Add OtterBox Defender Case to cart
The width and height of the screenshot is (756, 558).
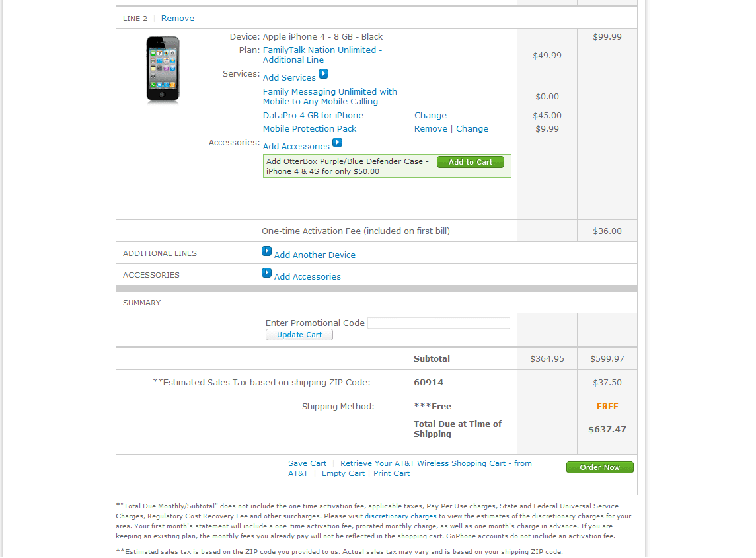470,162
